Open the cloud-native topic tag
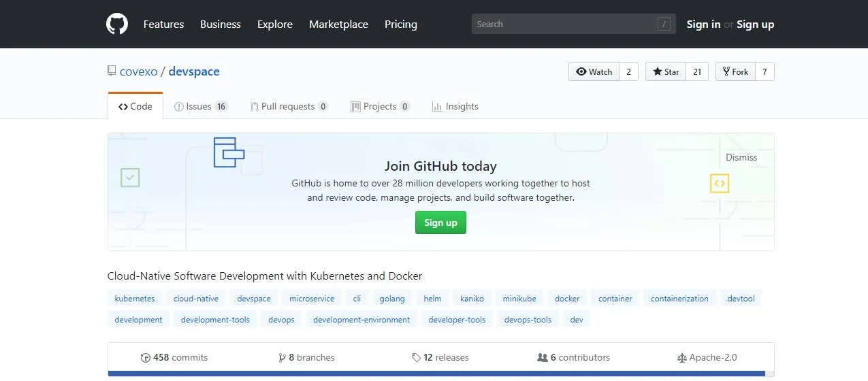The width and height of the screenshot is (868, 381). (196, 298)
